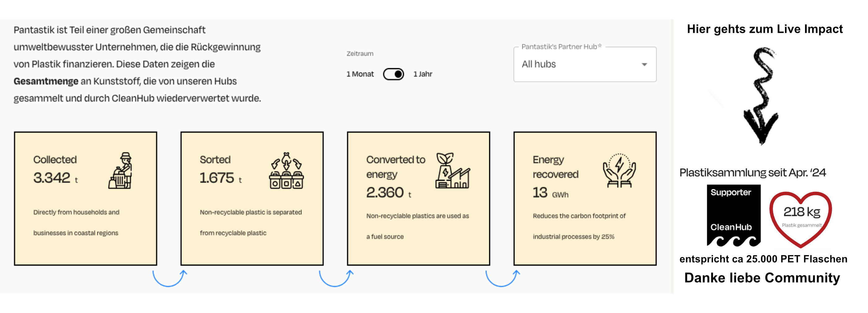Click blue arrow between Collected and Sorted
This screenshot has height=313, width=868.
point(170,278)
